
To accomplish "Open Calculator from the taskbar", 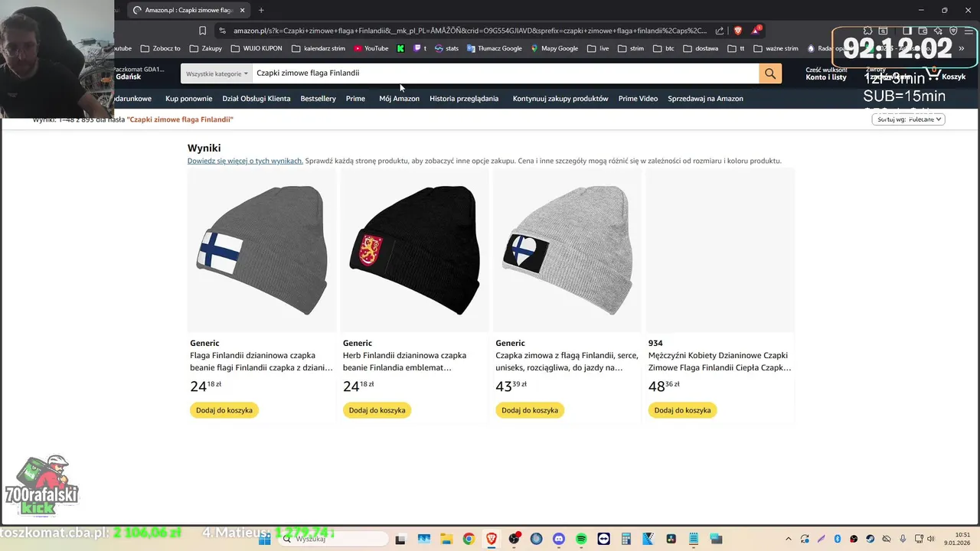I will pos(626,539).
